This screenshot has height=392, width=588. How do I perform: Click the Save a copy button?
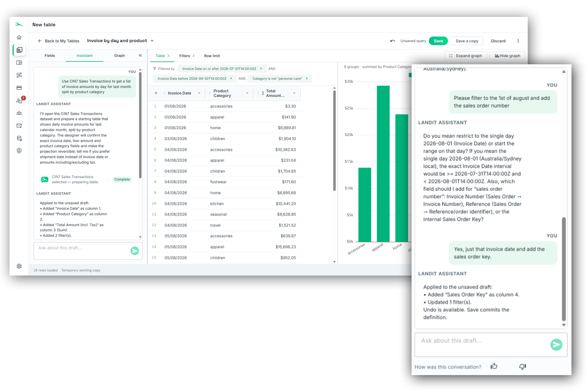pos(467,41)
